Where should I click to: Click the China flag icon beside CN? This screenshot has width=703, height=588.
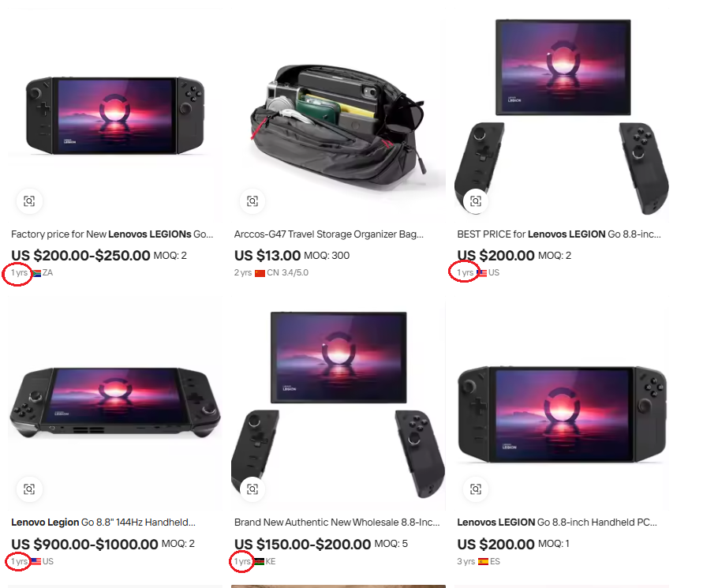[260, 273]
